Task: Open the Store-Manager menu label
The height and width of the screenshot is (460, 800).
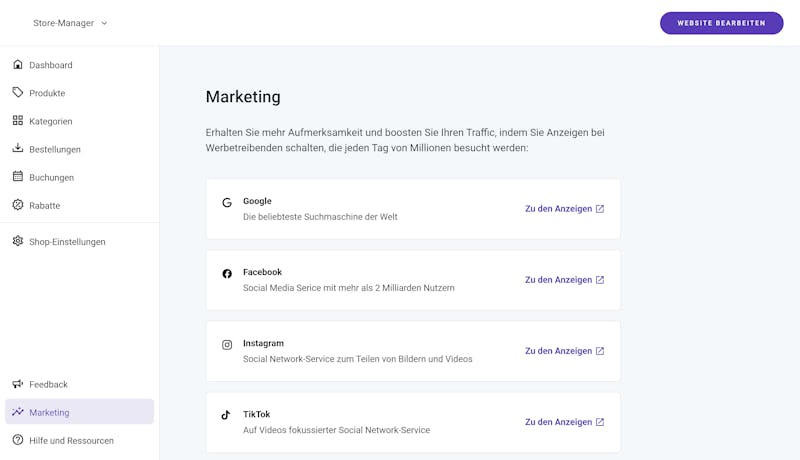Action: (63, 23)
